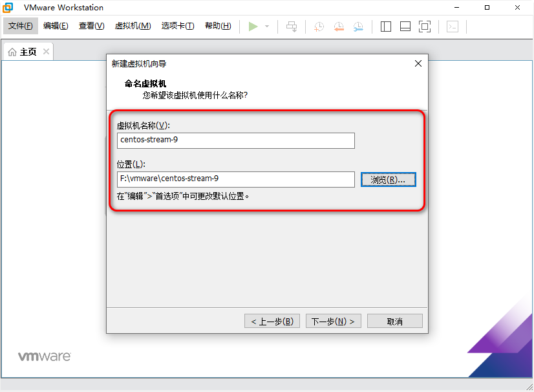
Task: Click the 下一步(N) next button
Action: (x=334, y=321)
